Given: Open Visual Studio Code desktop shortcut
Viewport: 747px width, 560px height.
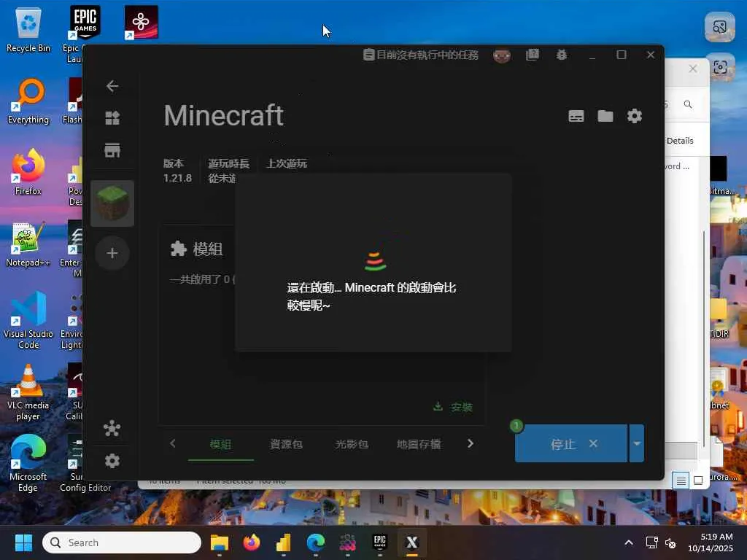Looking at the screenshot, I should [28, 321].
